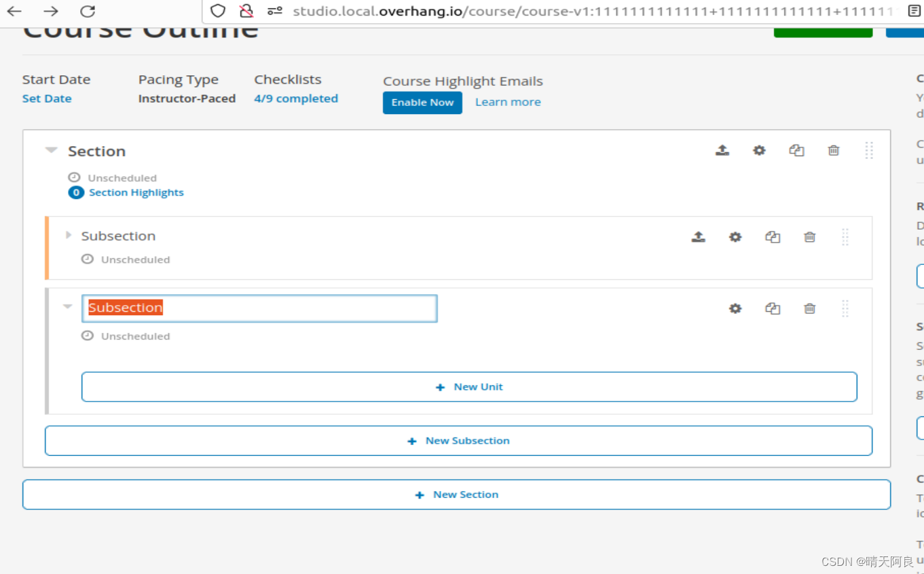
Task: Delete the second Subsection with trash icon
Action: (809, 308)
